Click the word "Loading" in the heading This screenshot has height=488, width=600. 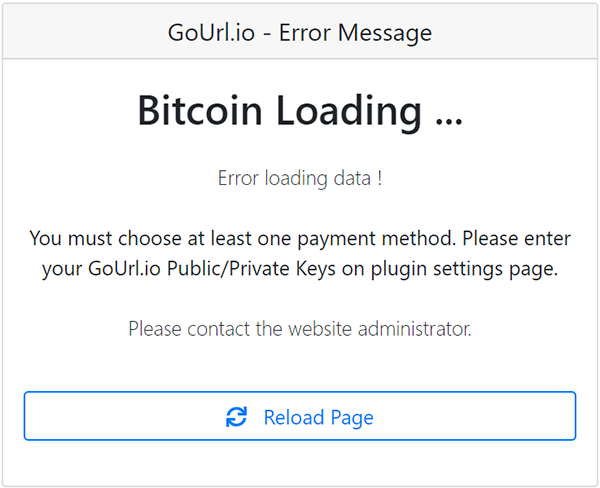coord(349,112)
